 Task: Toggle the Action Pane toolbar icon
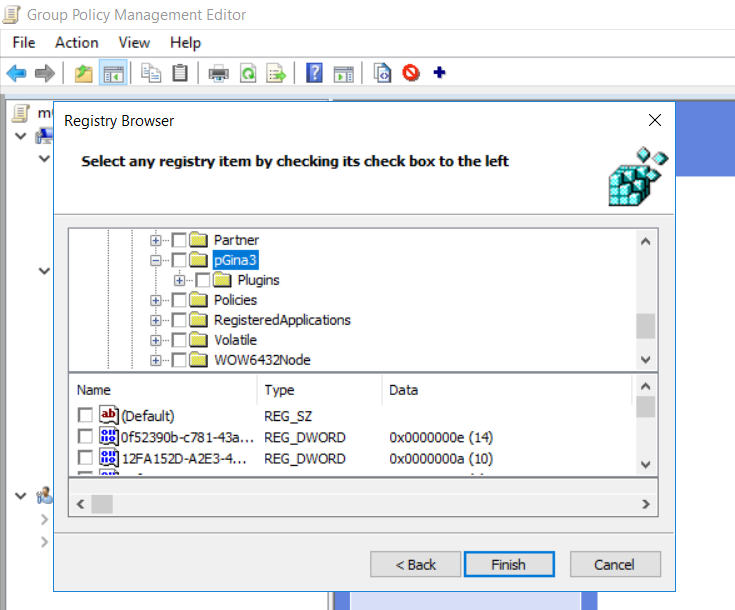[344, 73]
